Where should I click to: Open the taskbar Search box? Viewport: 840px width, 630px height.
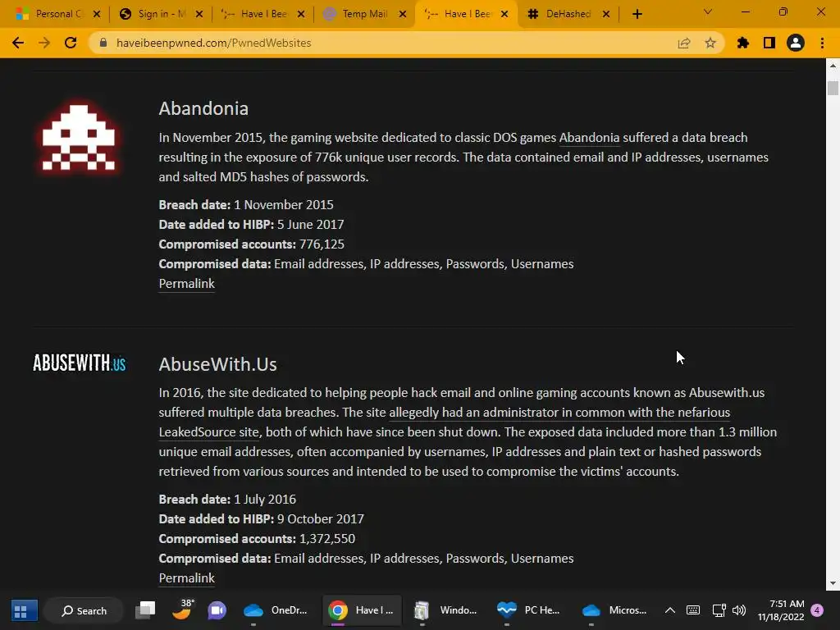84,610
